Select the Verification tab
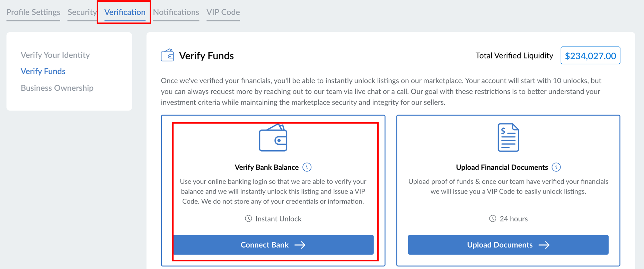 point(125,12)
